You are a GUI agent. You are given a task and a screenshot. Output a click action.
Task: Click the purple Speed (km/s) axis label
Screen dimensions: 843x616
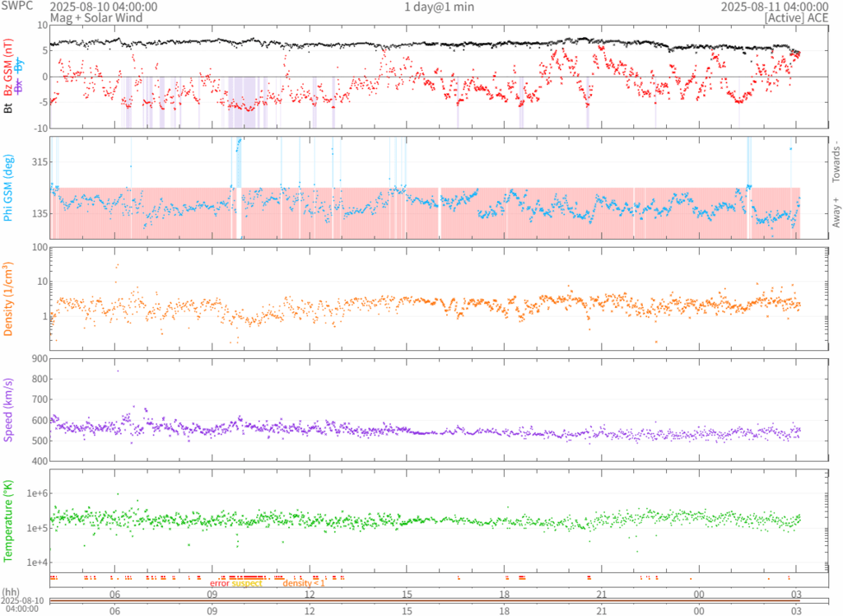tap(8, 410)
